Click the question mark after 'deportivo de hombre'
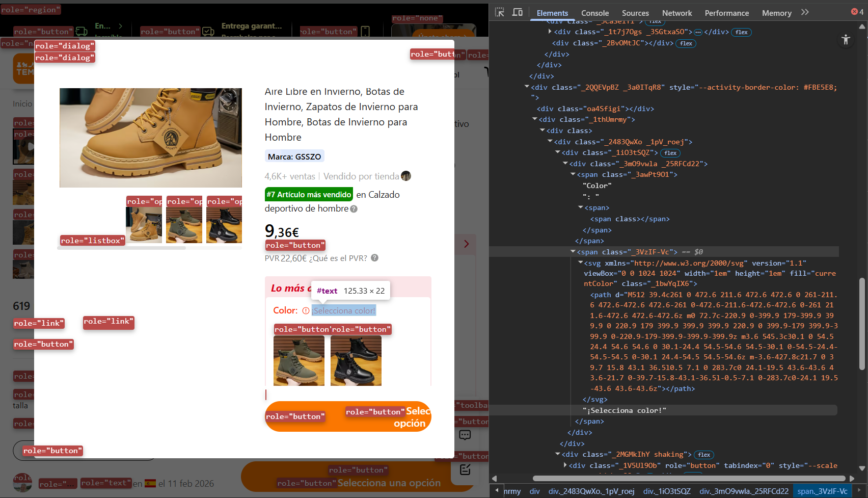 click(x=354, y=209)
